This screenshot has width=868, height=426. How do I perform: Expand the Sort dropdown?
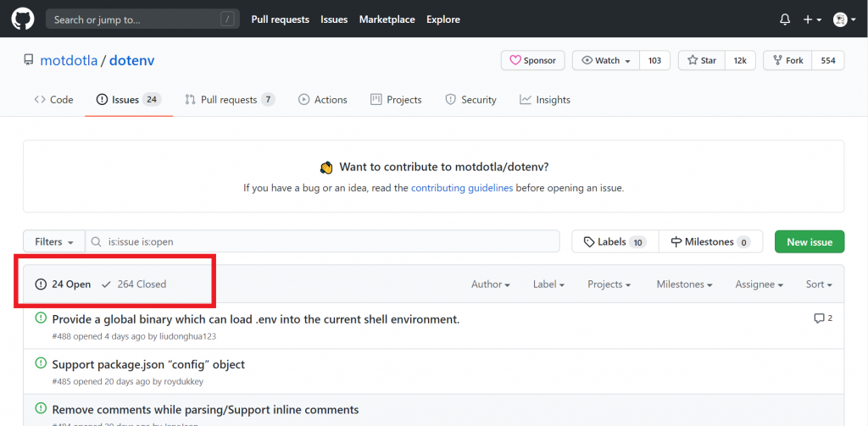819,285
